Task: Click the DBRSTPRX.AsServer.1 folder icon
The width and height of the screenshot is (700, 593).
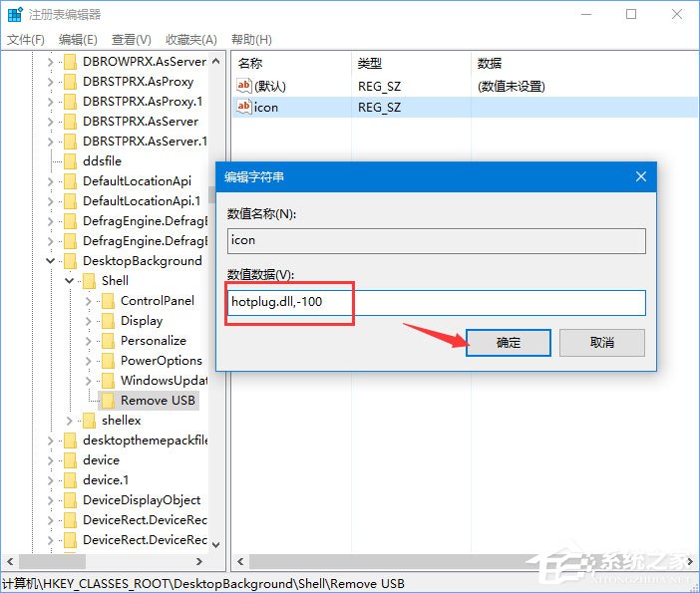Action: 70,142
